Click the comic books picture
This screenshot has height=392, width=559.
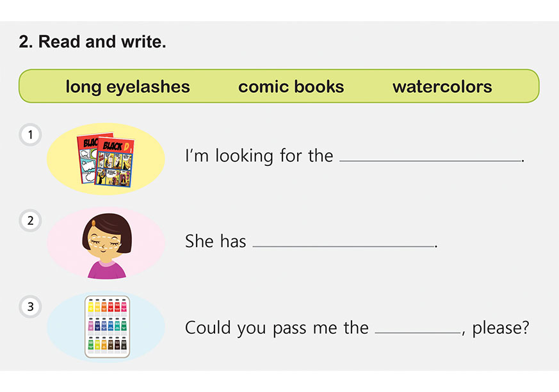pos(106,160)
